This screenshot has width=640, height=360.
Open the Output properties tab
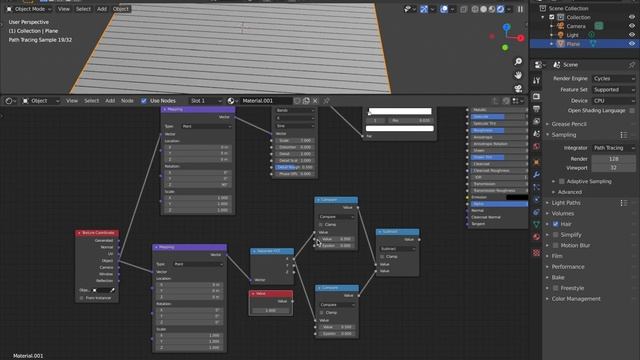click(536, 109)
